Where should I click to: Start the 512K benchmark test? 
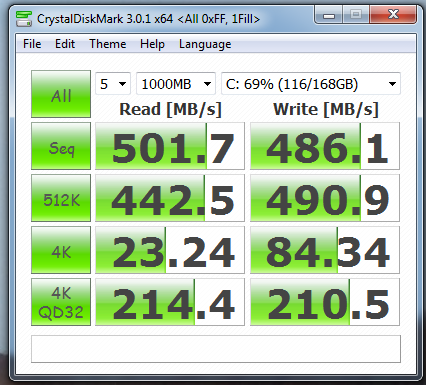61,198
